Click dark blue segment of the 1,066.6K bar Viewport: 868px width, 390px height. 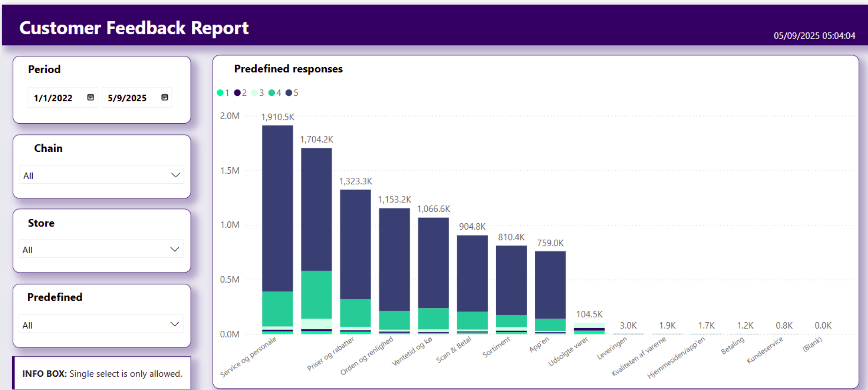point(434,263)
